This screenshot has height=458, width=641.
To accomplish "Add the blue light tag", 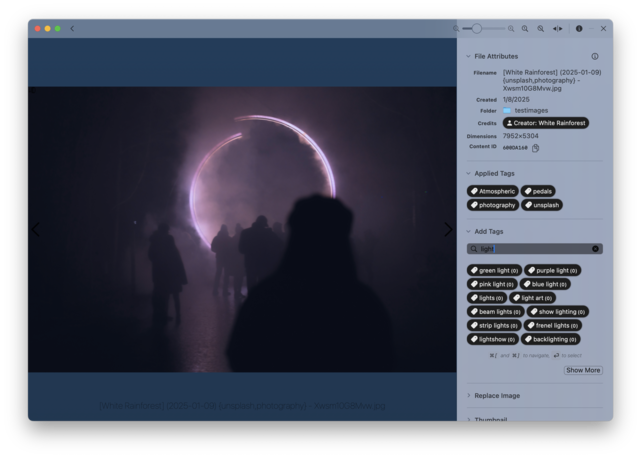I will click(545, 284).
